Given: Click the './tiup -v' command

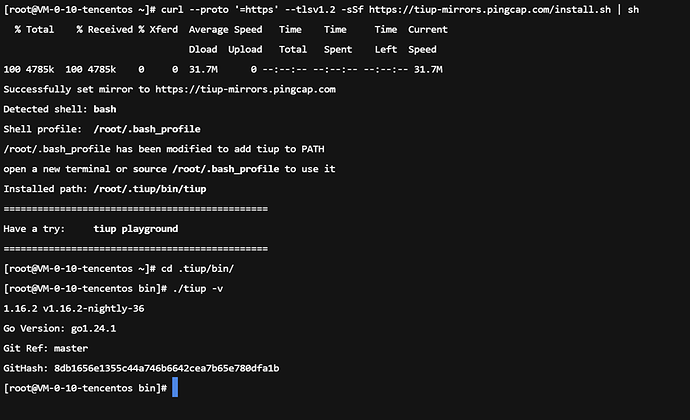Looking at the screenshot, I should coord(198,289).
